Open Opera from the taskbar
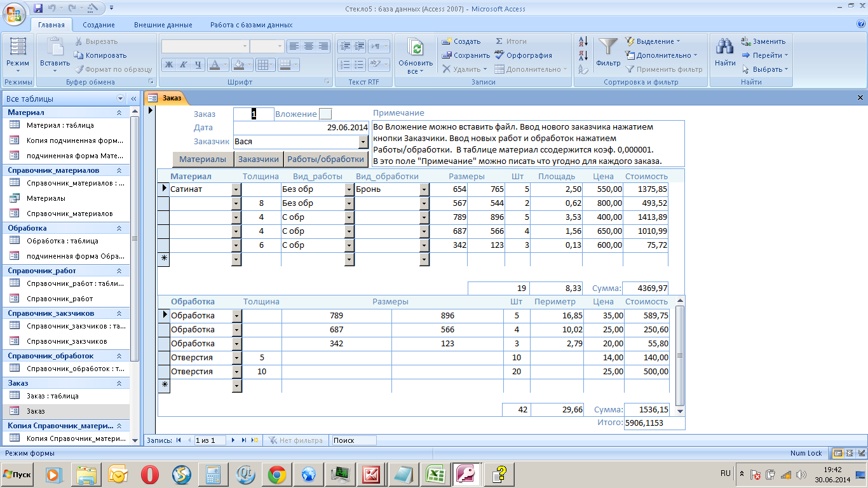Screen dimensions: 868x488 pos(149,475)
